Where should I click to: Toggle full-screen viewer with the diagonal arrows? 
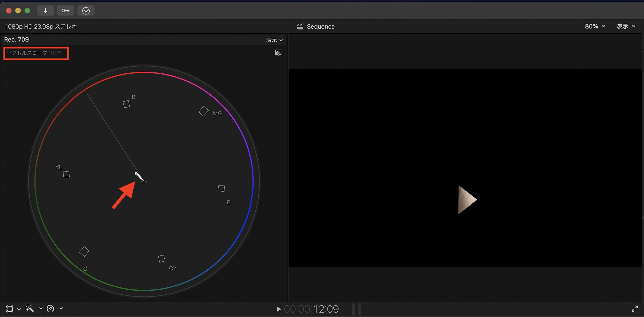(x=634, y=309)
